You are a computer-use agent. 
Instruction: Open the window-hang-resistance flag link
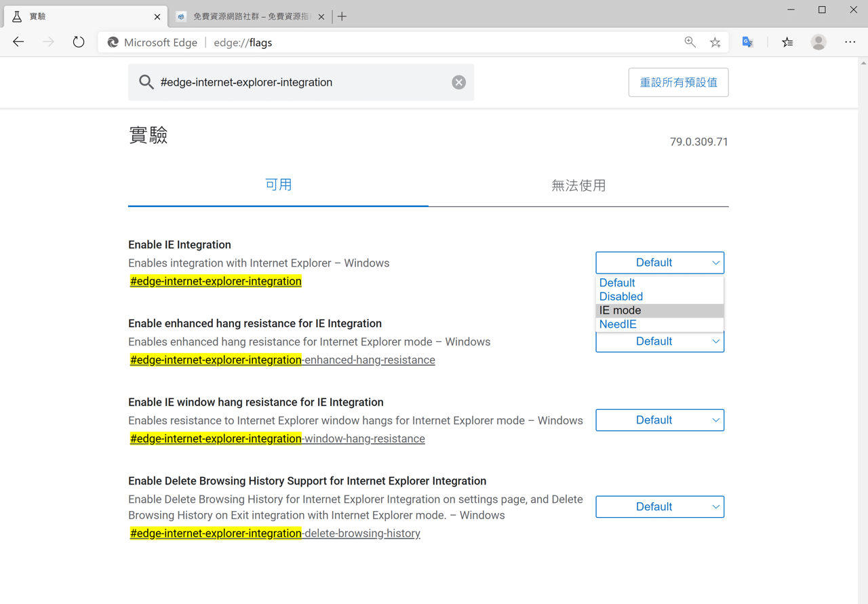(x=277, y=438)
